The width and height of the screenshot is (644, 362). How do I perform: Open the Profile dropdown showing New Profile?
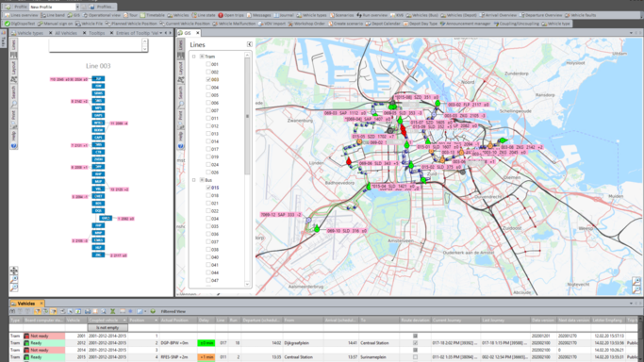pyautogui.click(x=54, y=7)
